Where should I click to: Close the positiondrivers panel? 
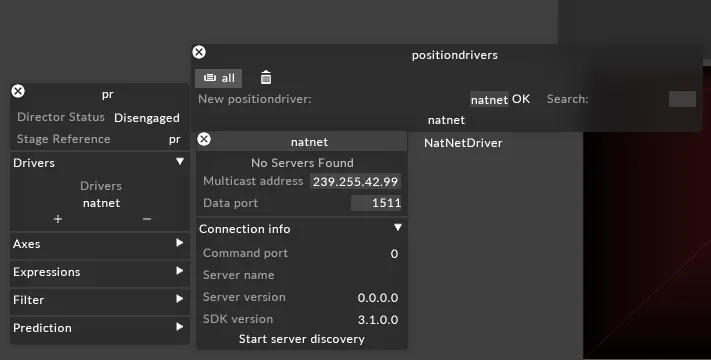click(x=199, y=52)
